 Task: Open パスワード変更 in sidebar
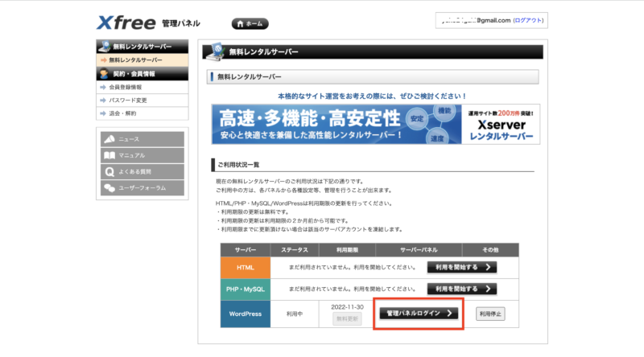coord(142,101)
